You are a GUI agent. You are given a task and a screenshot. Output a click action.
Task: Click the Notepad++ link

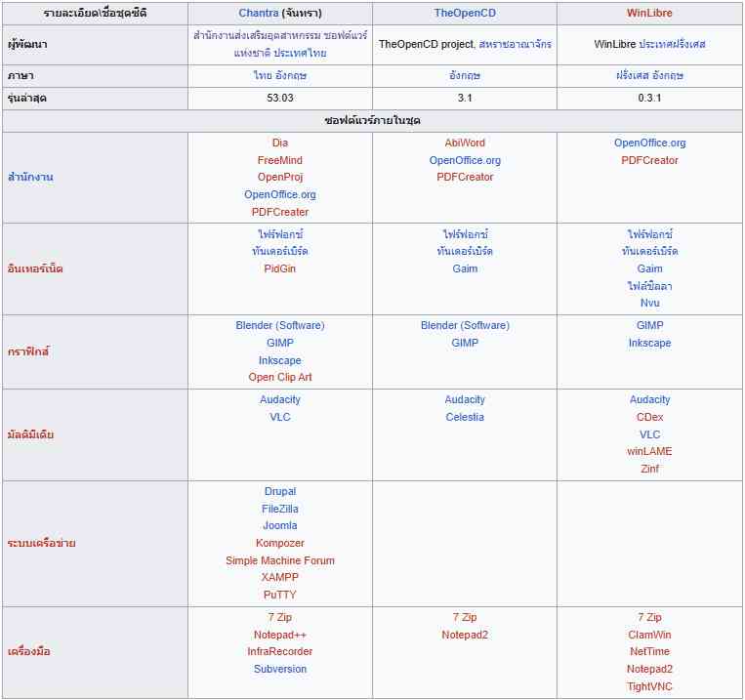[x=280, y=635]
